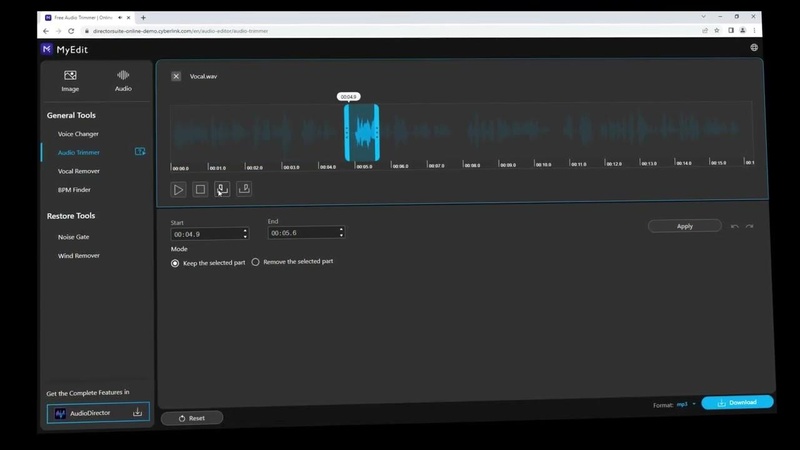Click the Start time input field
Screen dimensions: 800x450
pos(204,234)
